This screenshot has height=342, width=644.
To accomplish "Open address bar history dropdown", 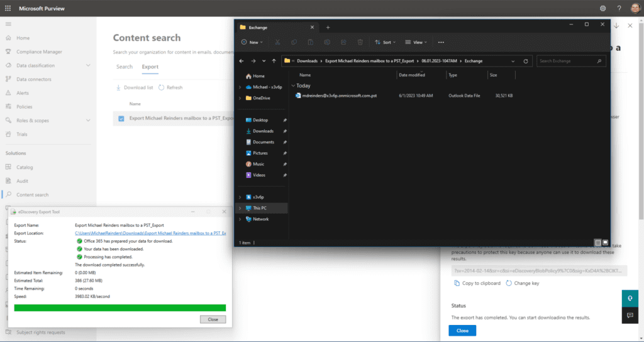I will 513,61.
